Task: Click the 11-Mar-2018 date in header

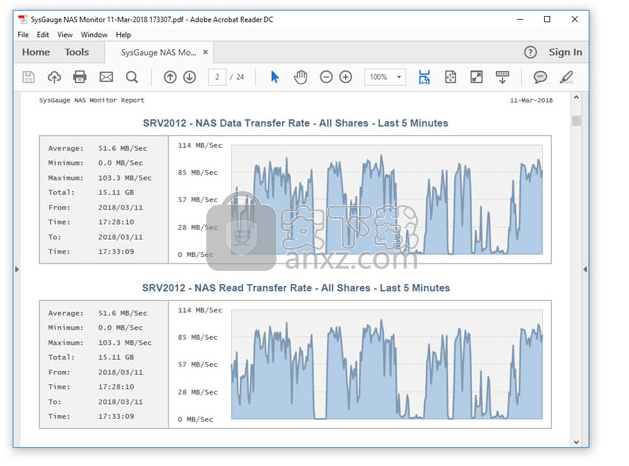Action: [531, 100]
